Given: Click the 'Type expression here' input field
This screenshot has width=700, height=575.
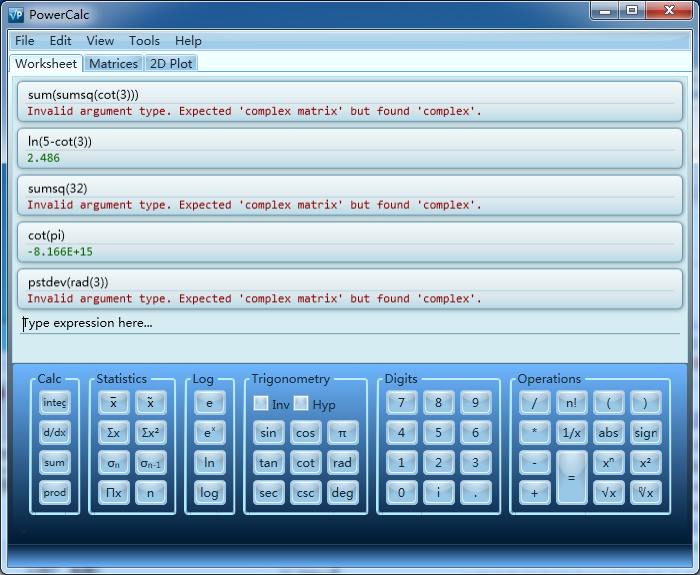Looking at the screenshot, I should (x=350, y=324).
